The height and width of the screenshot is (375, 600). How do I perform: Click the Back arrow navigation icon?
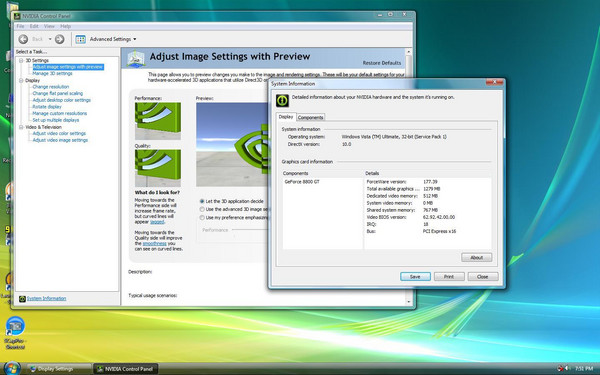[23, 39]
